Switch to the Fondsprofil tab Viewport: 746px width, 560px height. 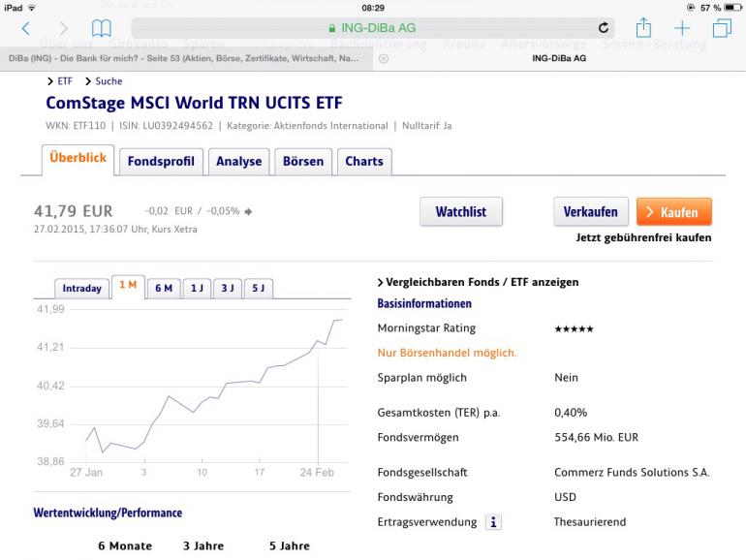(161, 162)
